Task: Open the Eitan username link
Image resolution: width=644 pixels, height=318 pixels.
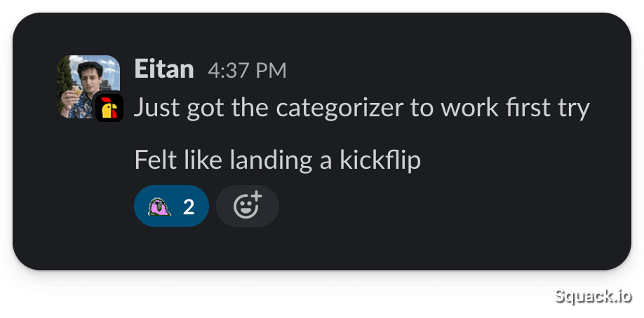Action: [163, 69]
